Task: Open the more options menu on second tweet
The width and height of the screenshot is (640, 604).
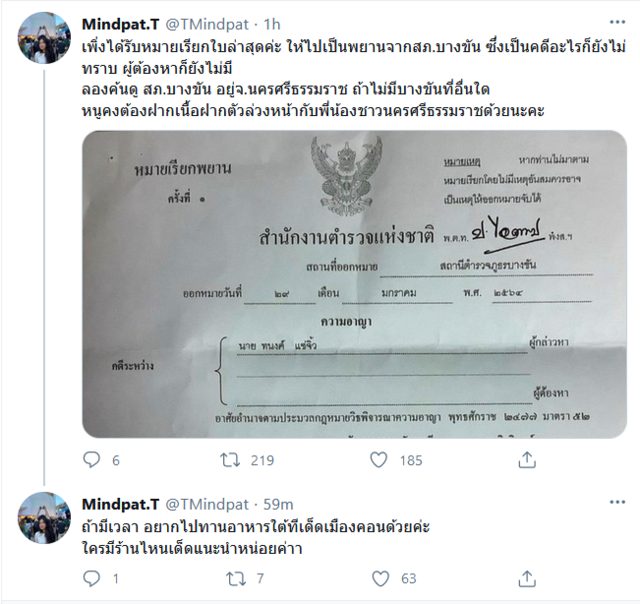Action: pyautogui.click(x=617, y=502)
